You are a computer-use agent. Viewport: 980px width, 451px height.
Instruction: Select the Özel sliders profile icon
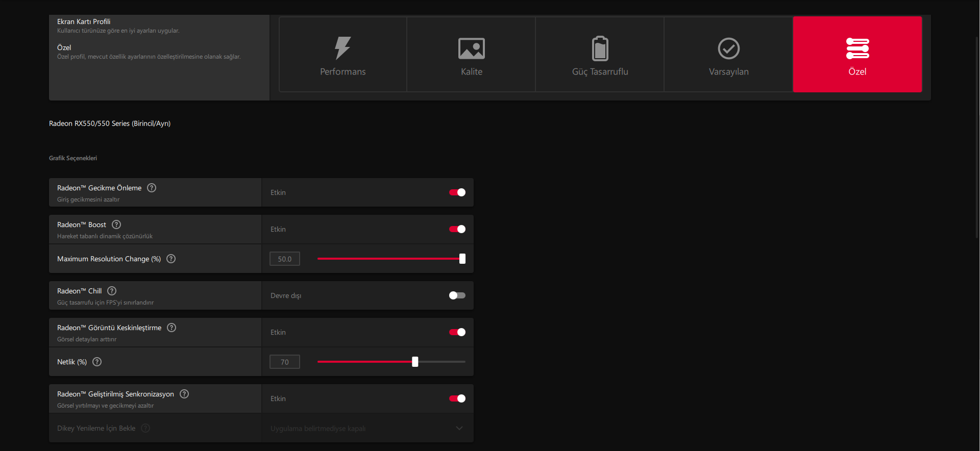pyautogui.click(x=857, y=48)
